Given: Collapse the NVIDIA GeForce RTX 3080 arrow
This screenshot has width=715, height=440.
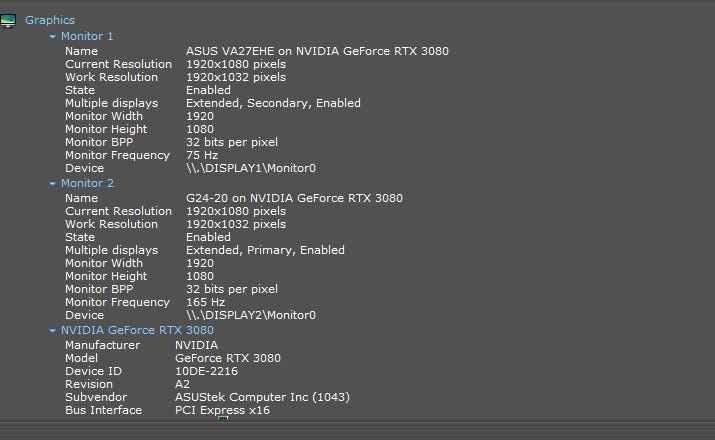Looking at the screenshot, I should click(x=52, y=331).
